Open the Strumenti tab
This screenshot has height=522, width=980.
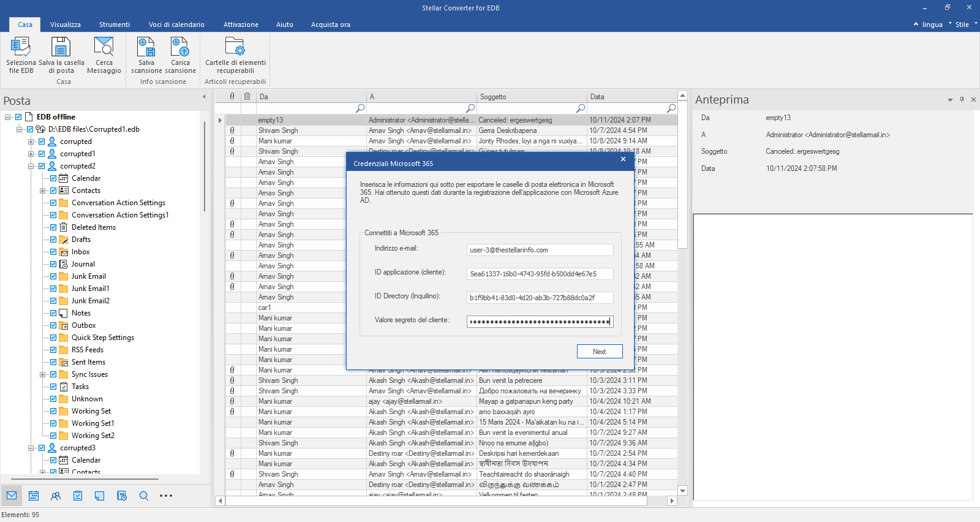(x=115, y=25)
